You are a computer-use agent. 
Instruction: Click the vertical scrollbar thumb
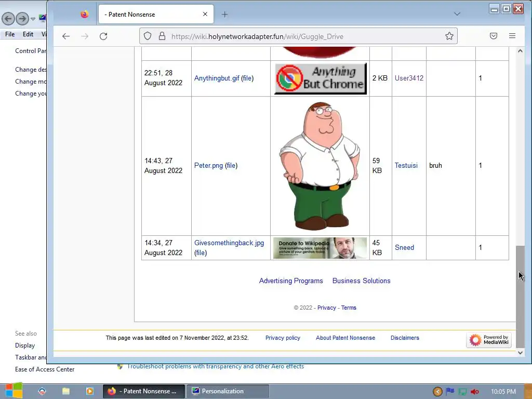[520, 297]
